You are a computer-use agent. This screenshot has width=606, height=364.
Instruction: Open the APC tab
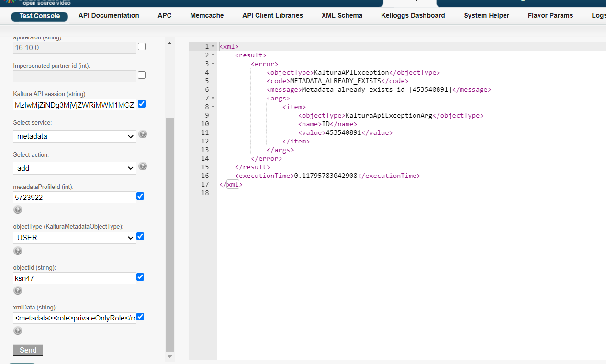click(165, 15)
